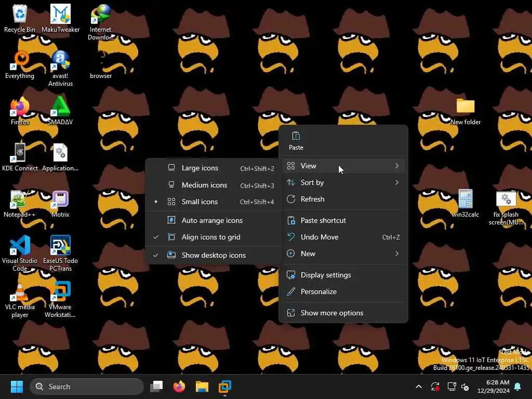This screenshot has width=532, height=399.
Task: Click Refresh in the context menu
Action: (343, 199)
